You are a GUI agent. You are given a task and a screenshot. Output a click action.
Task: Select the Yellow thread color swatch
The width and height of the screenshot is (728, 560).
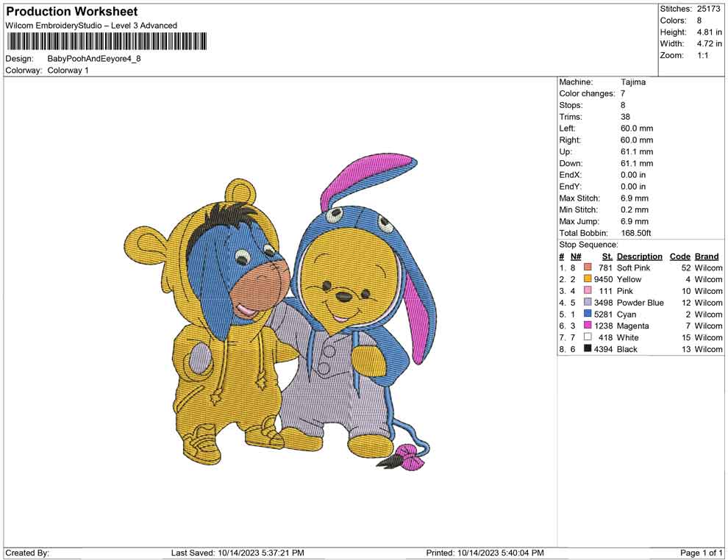[x=588, y=279]
